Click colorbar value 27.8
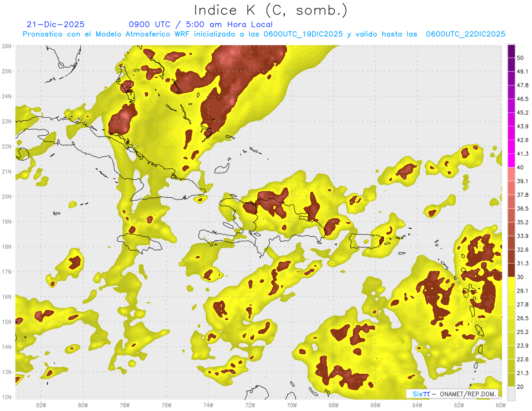The width and height of the screenshot is (532, 411). 522,305
